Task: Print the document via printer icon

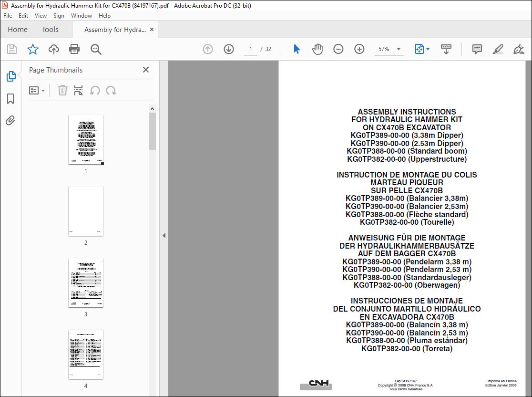Action: coord(74,49)
